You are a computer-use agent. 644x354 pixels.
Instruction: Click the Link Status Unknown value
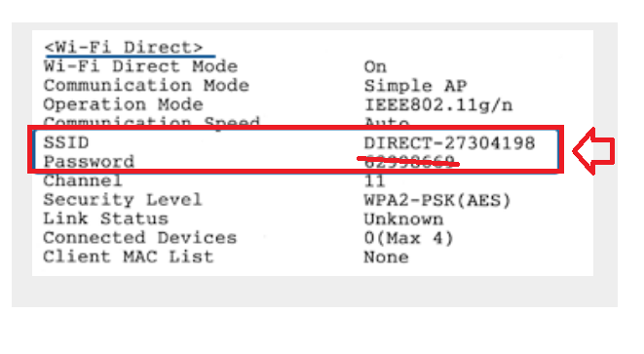click(x=403, y=219)
